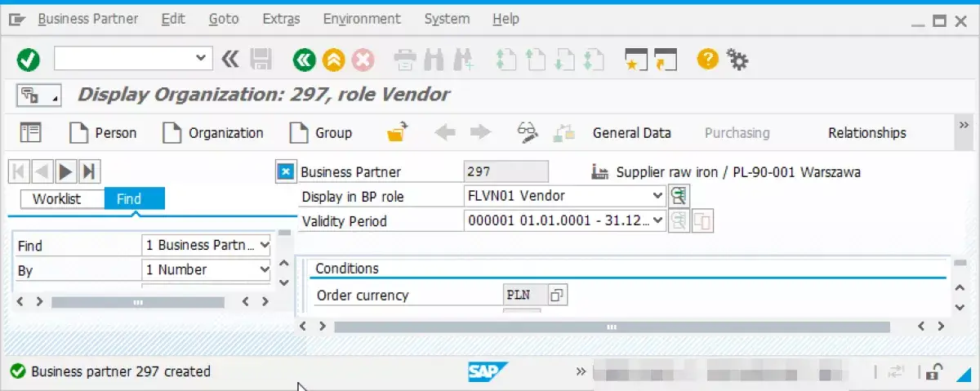Click the status bar lock icon
The image size is (980, 391).
(x=935, y=371)
